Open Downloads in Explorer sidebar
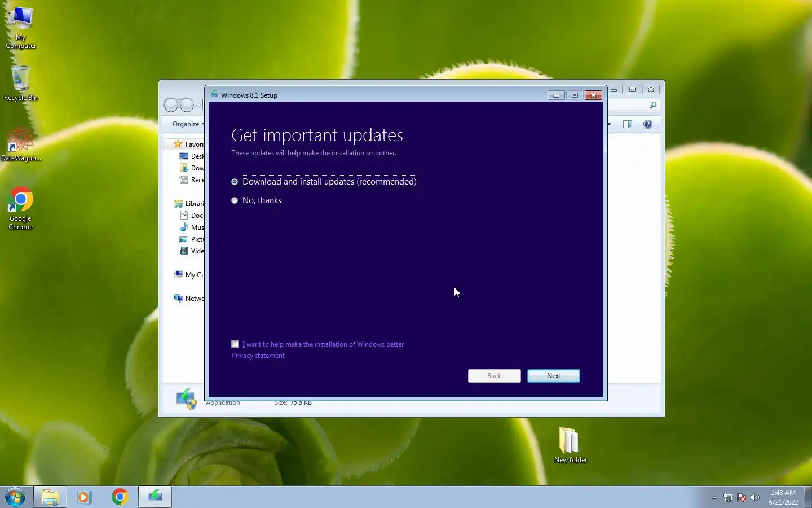Viewport: 812px width, 508px height. (192, 168)
